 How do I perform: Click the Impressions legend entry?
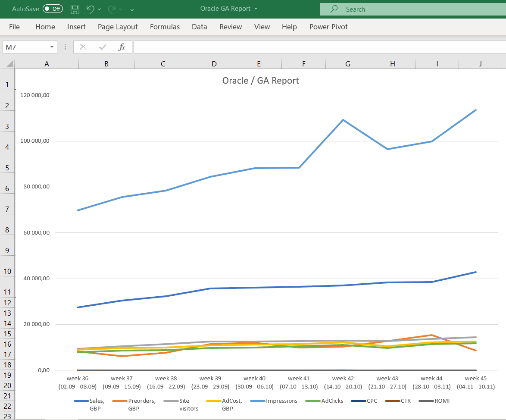pyautogui.click(x=274, y=401)
